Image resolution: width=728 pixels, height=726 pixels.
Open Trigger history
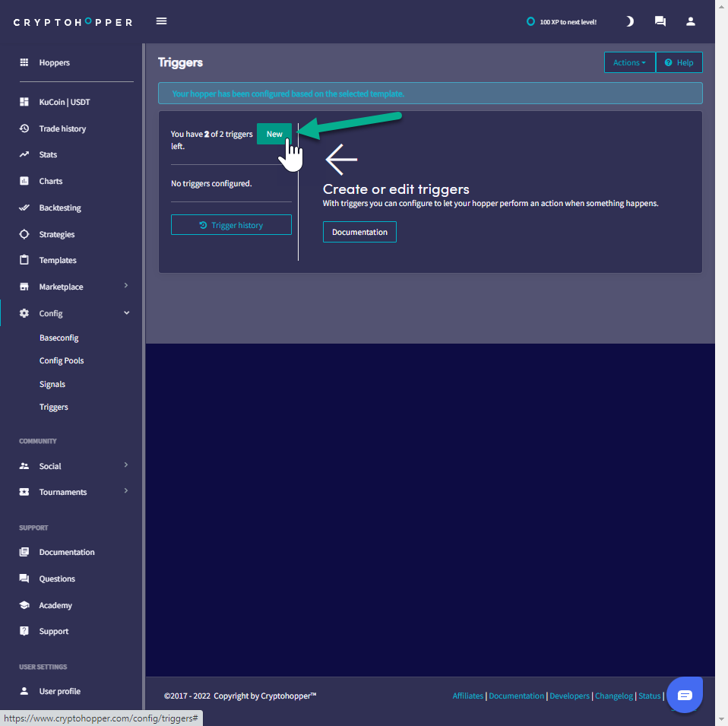coord(231,225)
